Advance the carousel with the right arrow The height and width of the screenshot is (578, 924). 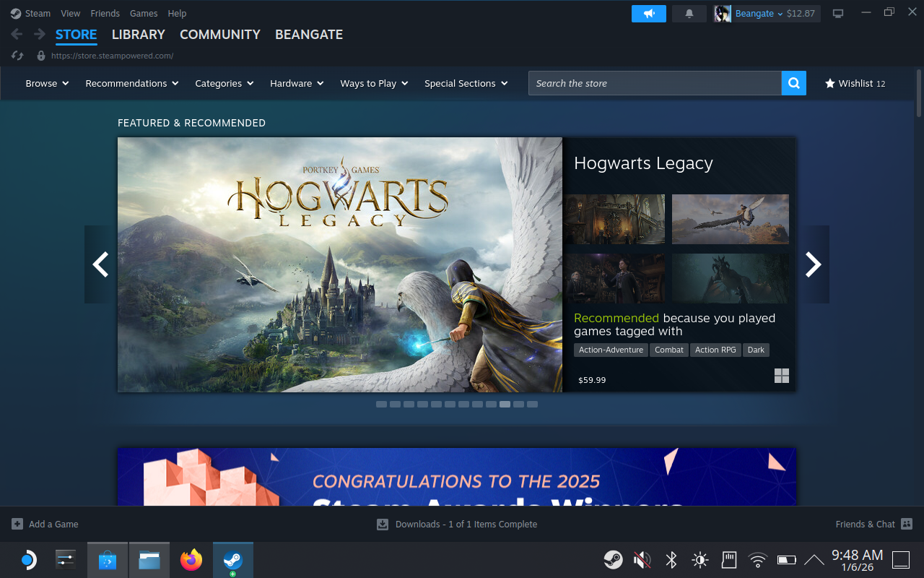pyautogui.click(x=814, y=264)
